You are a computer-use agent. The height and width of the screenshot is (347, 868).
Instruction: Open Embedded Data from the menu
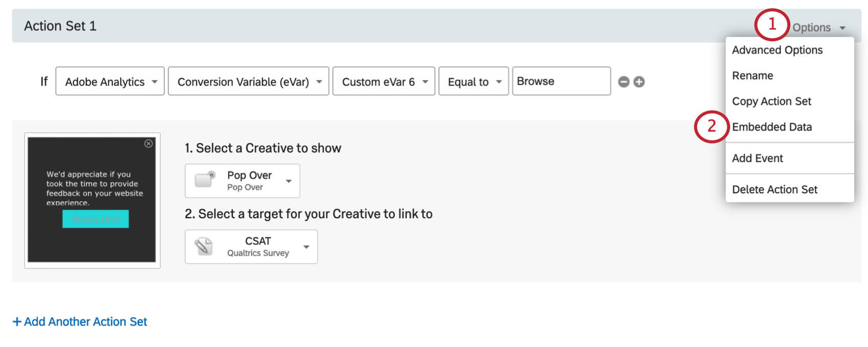tap(772, 127)
